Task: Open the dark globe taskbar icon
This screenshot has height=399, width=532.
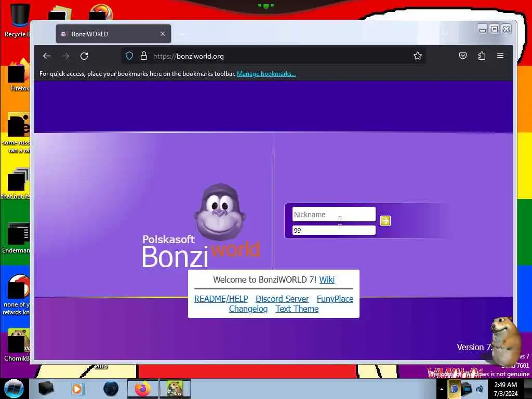Action: [x=111, y=389]
